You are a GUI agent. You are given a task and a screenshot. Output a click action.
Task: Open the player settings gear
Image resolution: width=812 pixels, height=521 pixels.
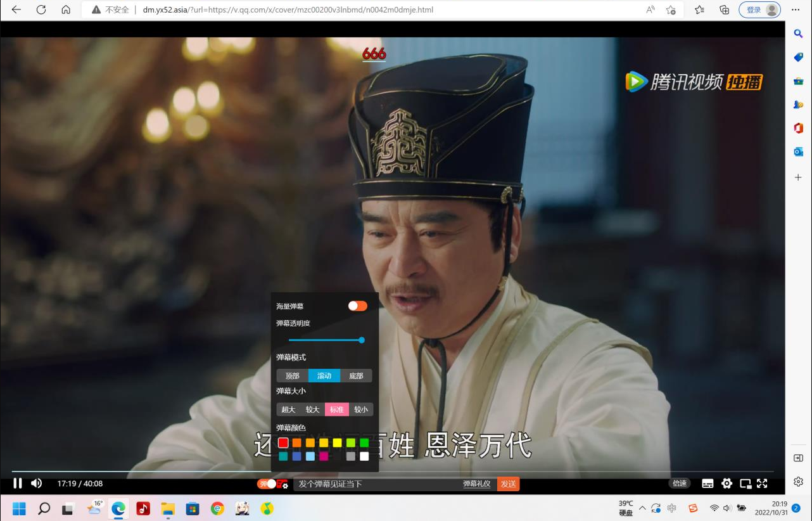pyautogui.click(x=727, y=484)
